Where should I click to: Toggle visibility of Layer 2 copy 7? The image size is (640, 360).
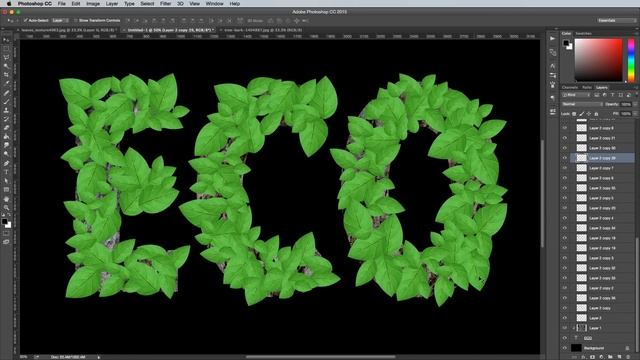[564, 168]
